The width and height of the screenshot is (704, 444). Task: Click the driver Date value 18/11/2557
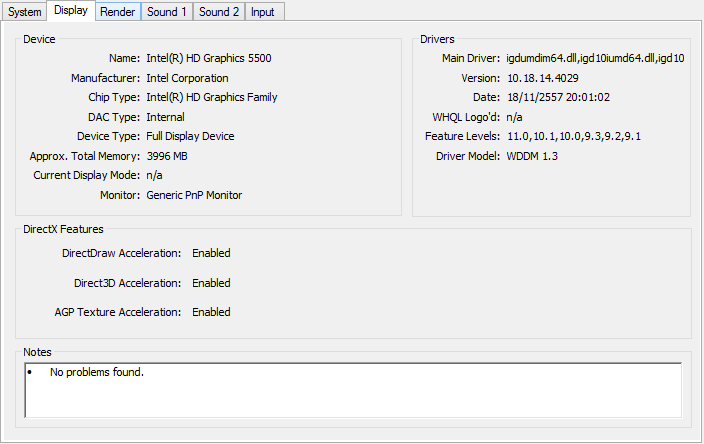[559, 97]
